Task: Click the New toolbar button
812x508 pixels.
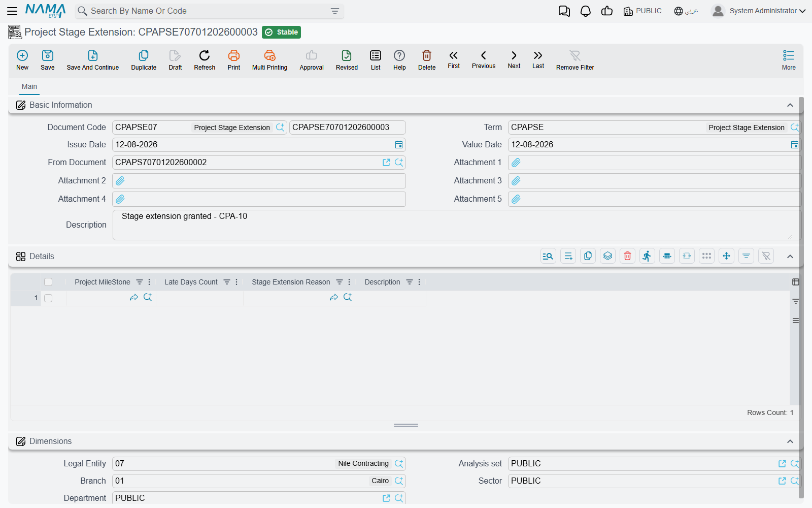Action: pyautogui.click(x=22, y=60)
